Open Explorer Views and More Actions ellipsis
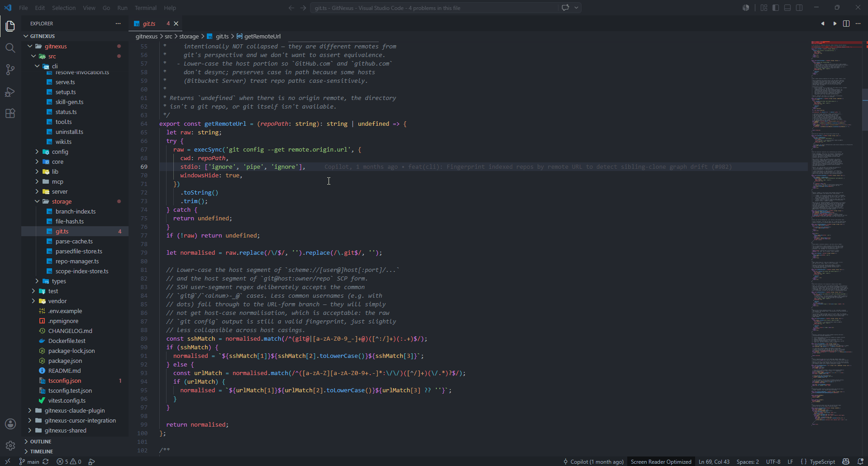This screenshot has width=868, height=466. [x=118, y=24]
